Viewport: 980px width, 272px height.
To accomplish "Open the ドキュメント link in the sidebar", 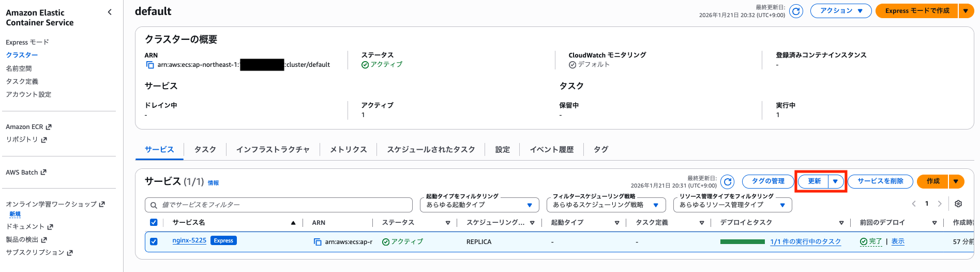I will pyautogui.click(x=29, y=226).
